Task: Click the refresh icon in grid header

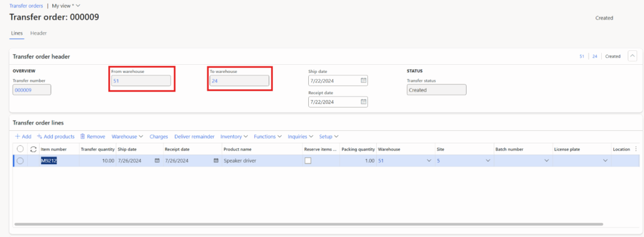Action: pos(33,149)
